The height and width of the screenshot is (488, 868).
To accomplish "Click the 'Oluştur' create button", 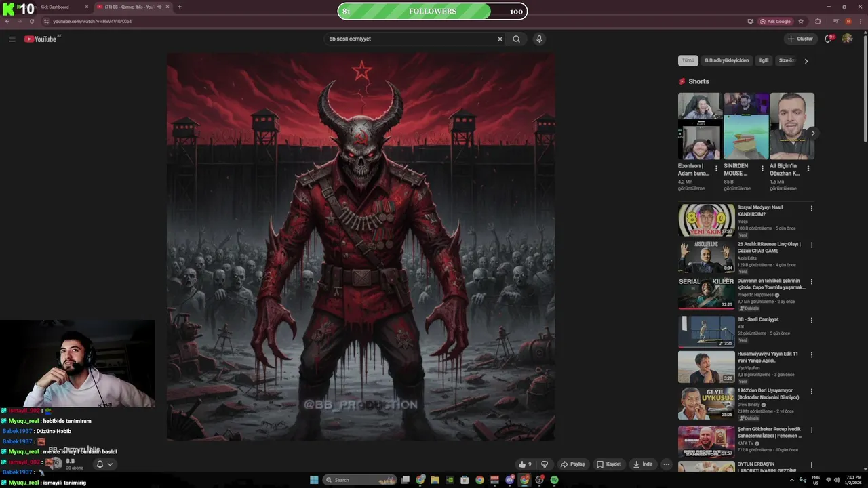I will (x=800, y=39).
